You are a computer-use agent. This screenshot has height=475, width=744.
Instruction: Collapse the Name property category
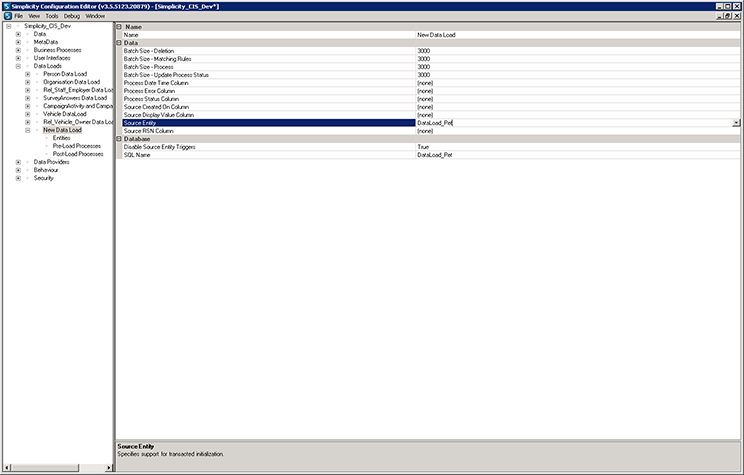[119, 27]
